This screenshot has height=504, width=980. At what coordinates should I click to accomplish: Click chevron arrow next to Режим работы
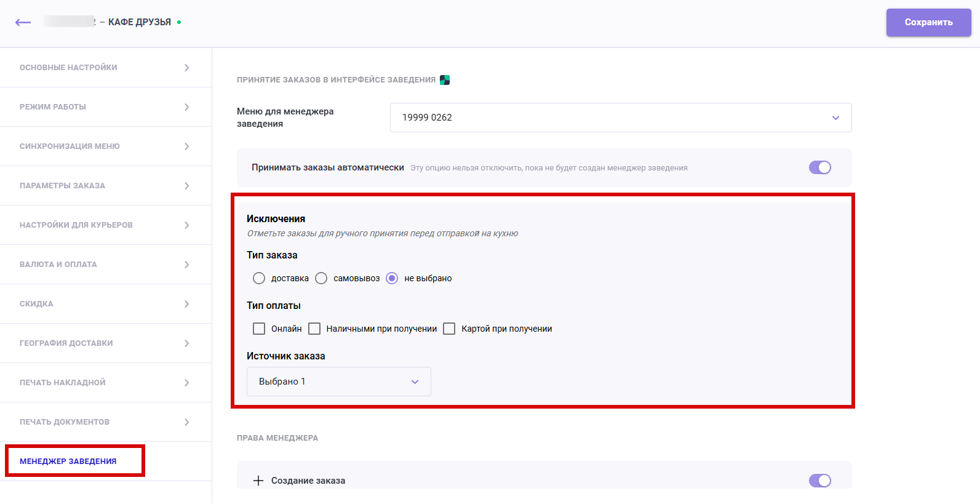coord(186,107)
